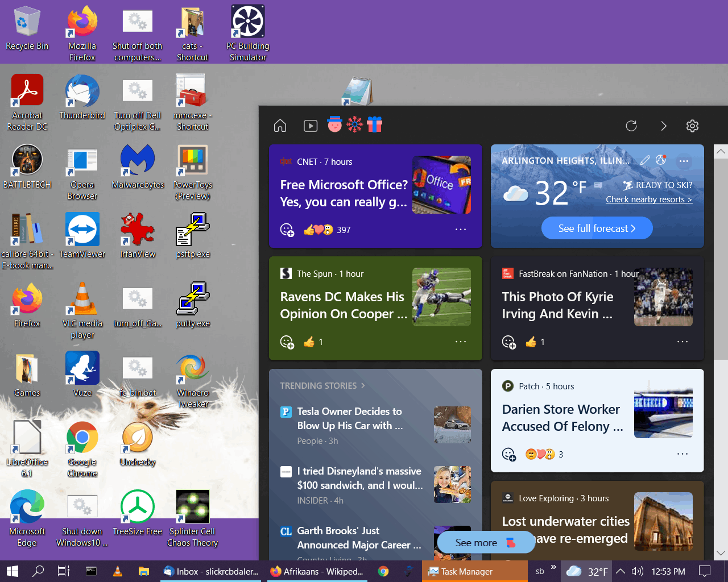728x582 pixels.
Task: Click the widgets panel scrollbar up arrow
Action: pos(721,152)
